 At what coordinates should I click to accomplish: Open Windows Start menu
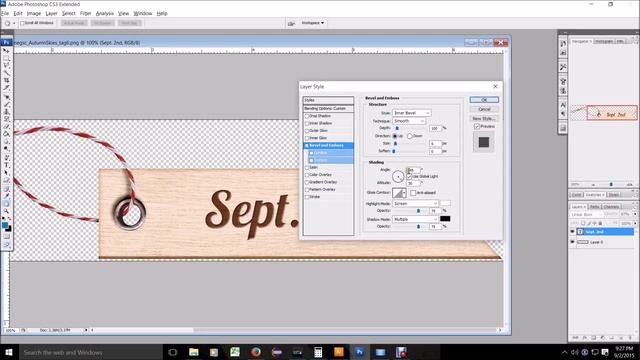click(x=9, y=352)
